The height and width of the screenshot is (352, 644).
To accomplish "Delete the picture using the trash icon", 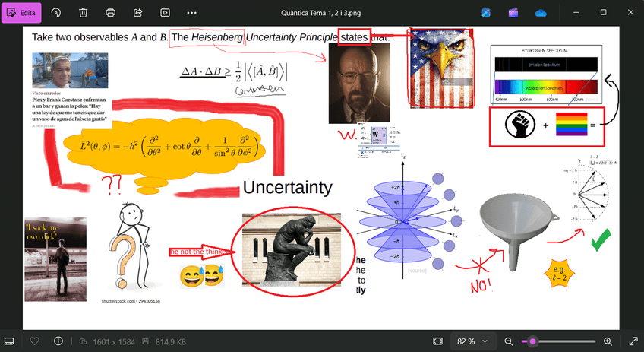I will point(83,13).
